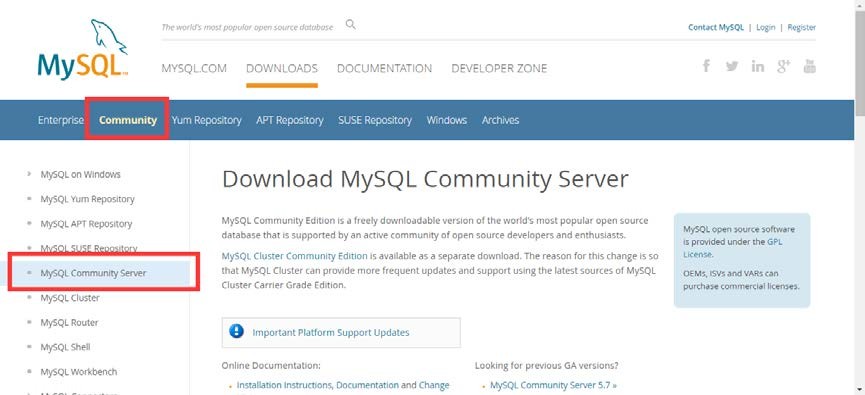
Task: Click MySQL Cluster Community Edition link
Action: coord(295,256)
